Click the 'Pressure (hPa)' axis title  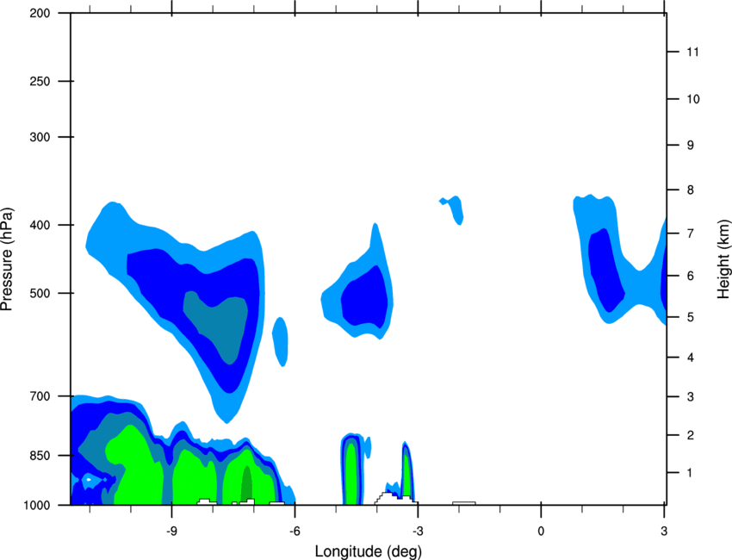[7, 259]
